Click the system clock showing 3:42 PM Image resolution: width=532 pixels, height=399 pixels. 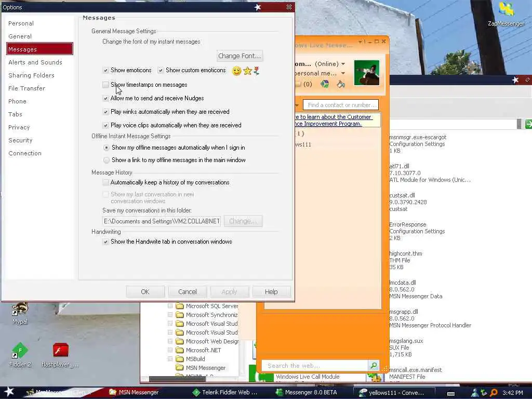click(512, 393)
